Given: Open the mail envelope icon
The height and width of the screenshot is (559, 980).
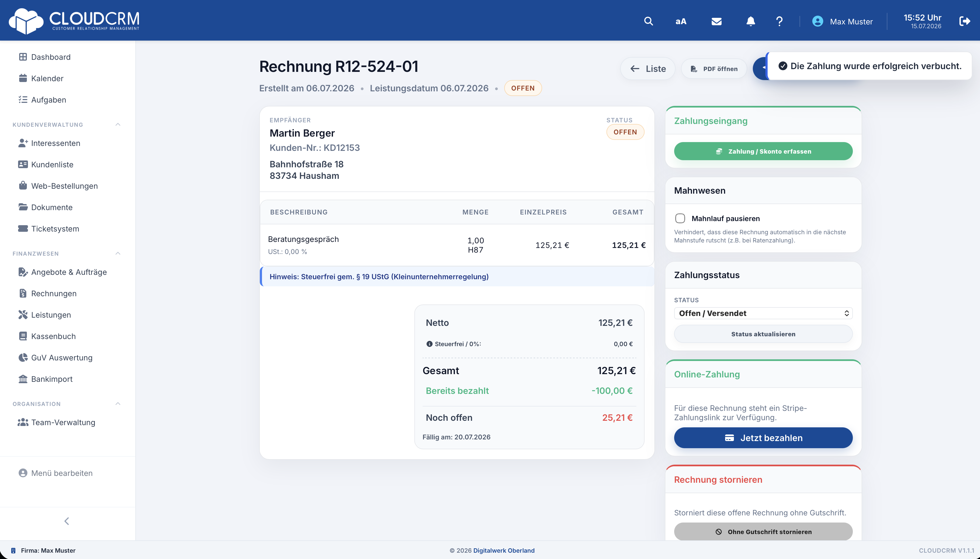Looking at the screenshot, I should coord(716,21).
